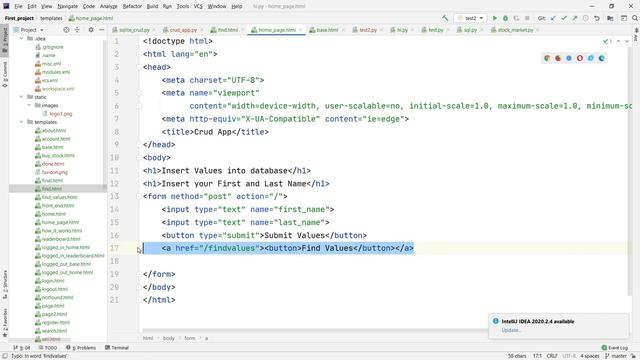
Task: Click Git Update Project blue arrow icon
Action: [x=553, y=18]
